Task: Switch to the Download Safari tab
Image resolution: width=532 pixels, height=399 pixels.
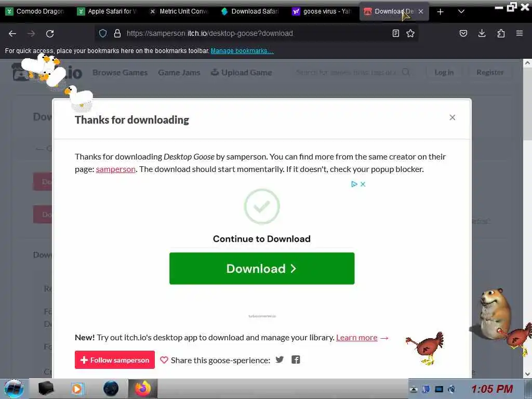Action: [250, 11]
